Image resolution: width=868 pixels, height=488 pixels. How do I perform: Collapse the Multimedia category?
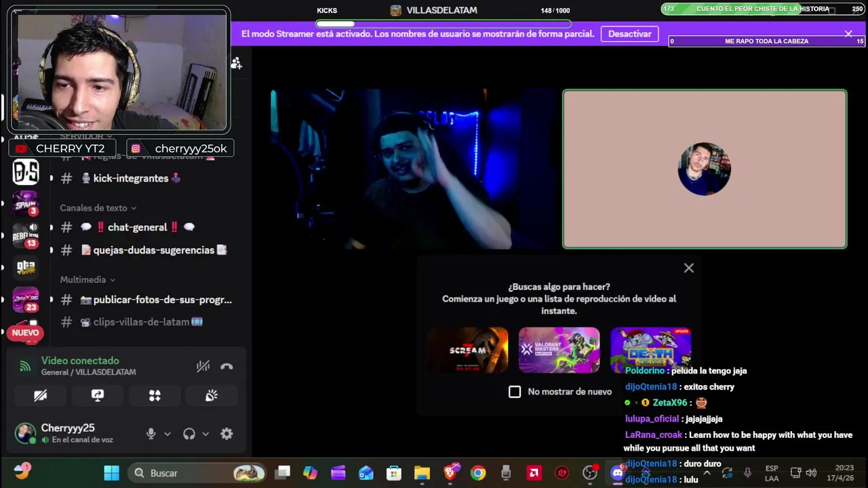pyautogui.click(x=87, y=279)
